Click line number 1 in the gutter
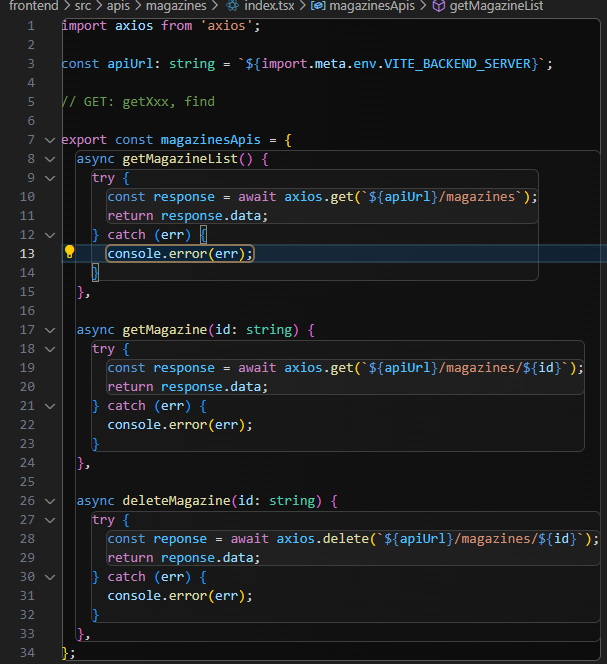Viewport: 607px width, 664px height. pyautogui.click(x=31, y=26)
